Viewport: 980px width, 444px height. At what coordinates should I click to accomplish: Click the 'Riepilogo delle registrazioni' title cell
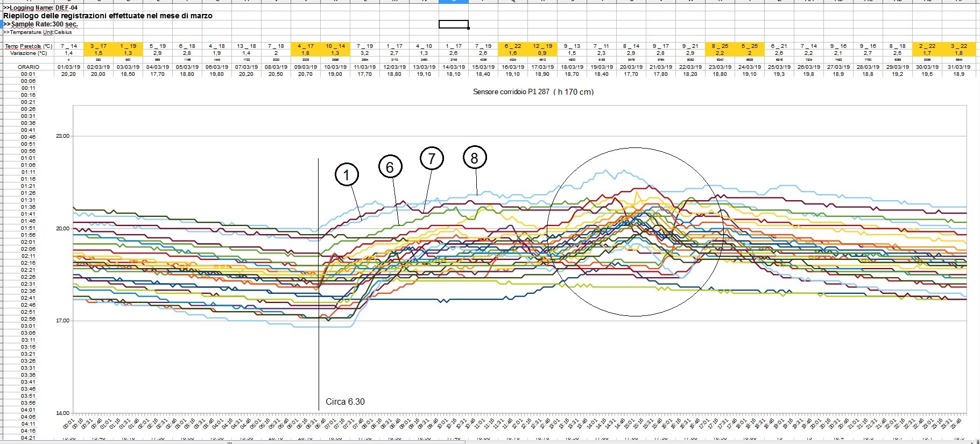[108, 16]
